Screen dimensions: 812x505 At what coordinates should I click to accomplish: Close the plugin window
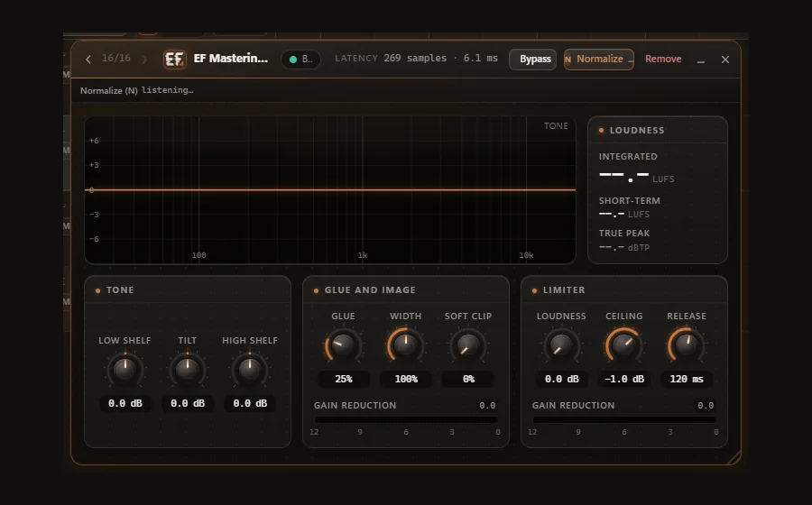pos(725,60)
